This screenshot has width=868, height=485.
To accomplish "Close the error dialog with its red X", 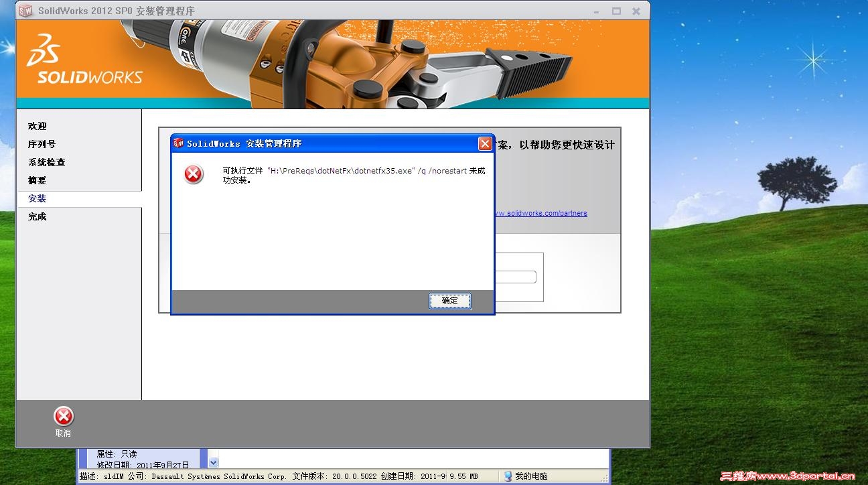I will point(485,143).
